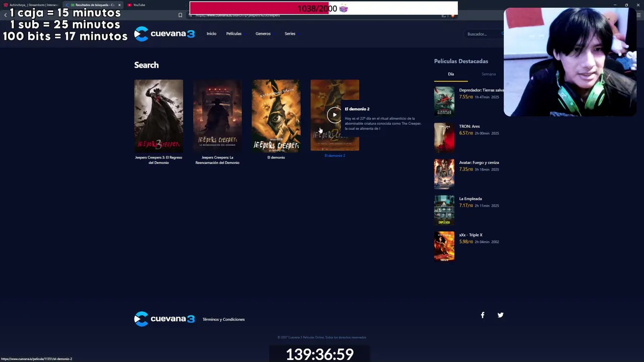Viewport: 644px width, 362px height.
Task: Click the '5.98/10' rating for xXx
Action: [x=466, y=242]
